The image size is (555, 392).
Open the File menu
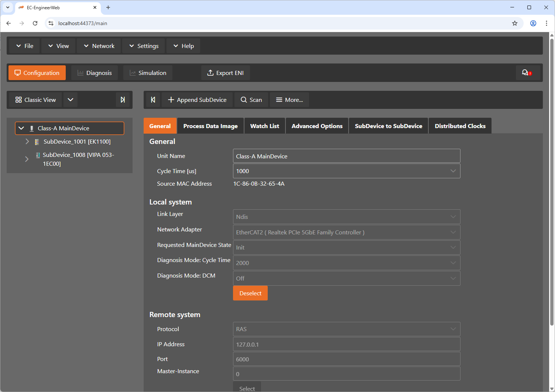(24, 46)
